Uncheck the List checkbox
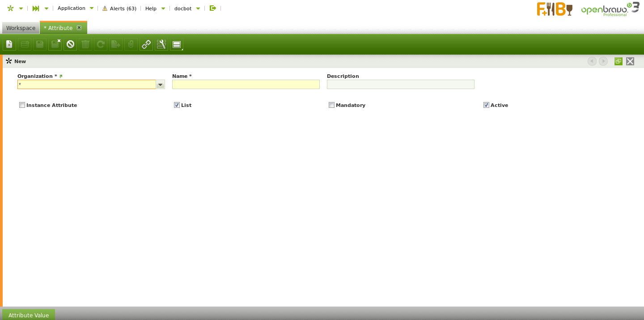Screen dimensions: 644x320 click(177, 105)
